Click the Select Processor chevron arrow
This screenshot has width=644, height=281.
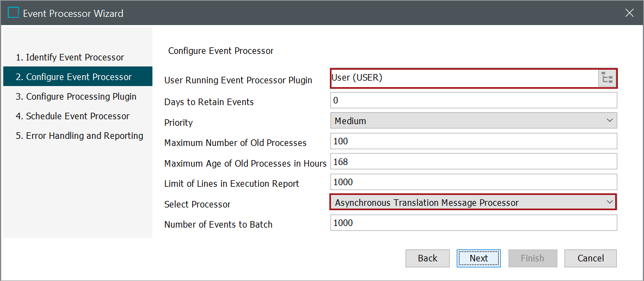click(x=609, y=202)
